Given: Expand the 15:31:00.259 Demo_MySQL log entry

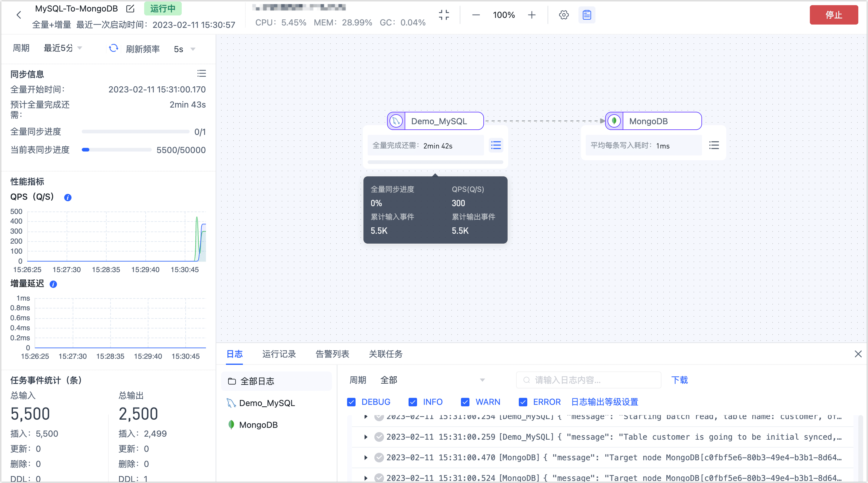Looking at the screenshot, I should pyautogui.click(x=366, y=437).
